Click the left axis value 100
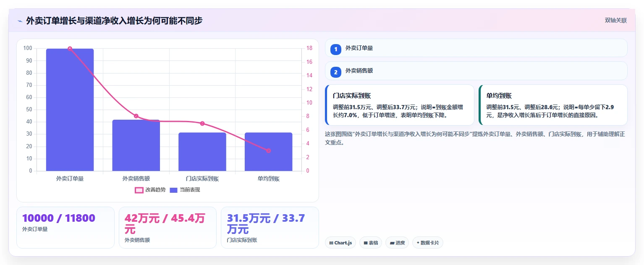 (x=28, y=48)
